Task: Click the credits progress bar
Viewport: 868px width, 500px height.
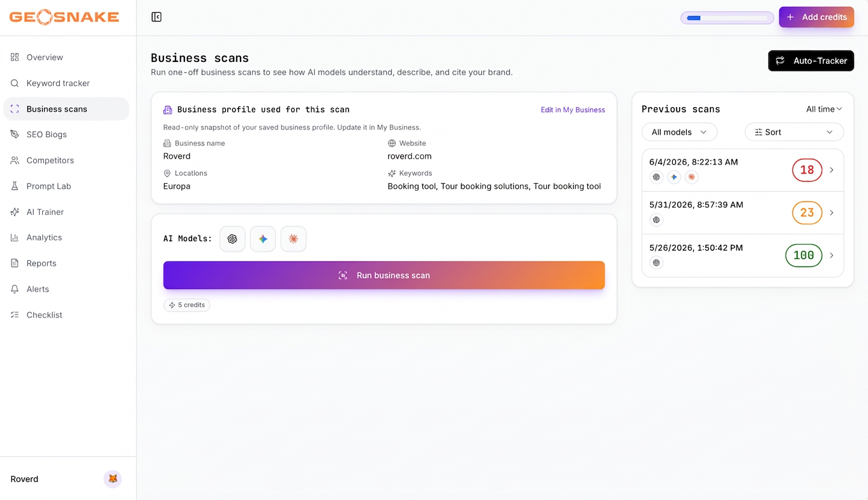Action: coord(728,18)
